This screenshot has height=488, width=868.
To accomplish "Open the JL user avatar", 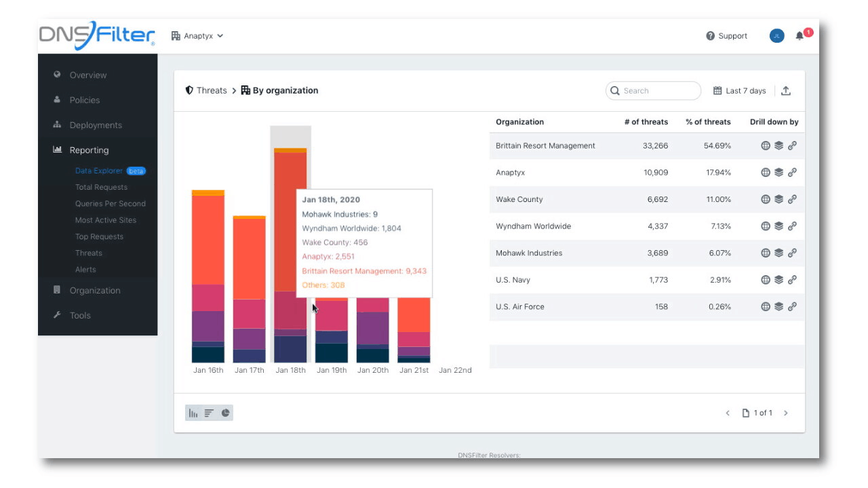I will tap(777, 36).
